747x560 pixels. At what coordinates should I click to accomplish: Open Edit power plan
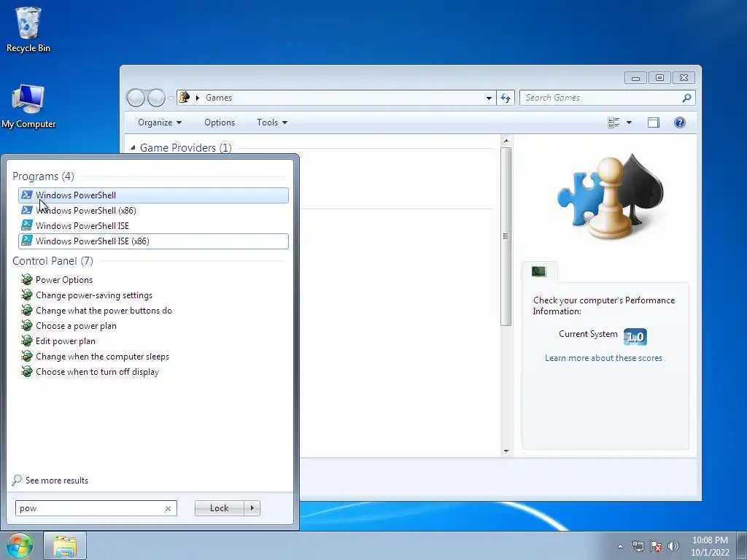click(x=65, y=341)
